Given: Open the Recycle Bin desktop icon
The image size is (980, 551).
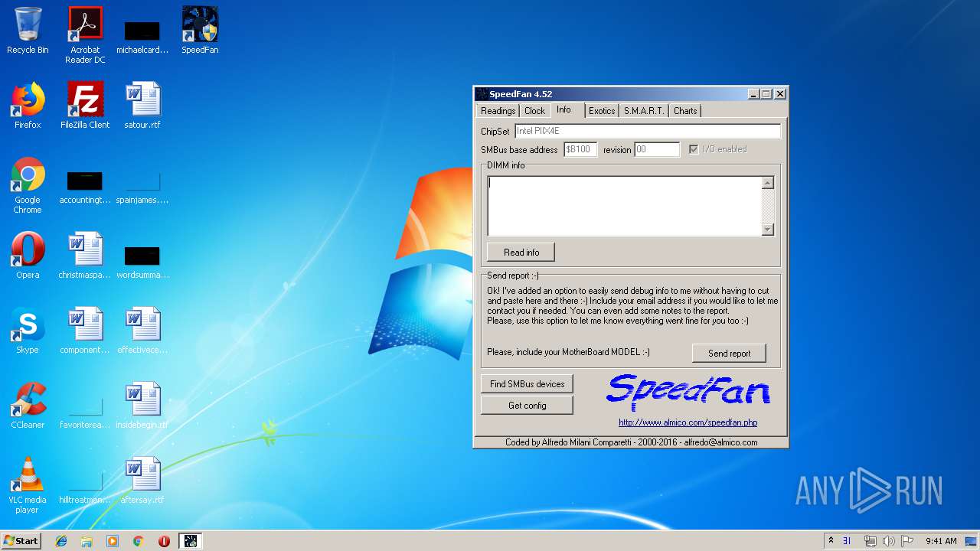Looking at the screenshot, I should 28,31.
